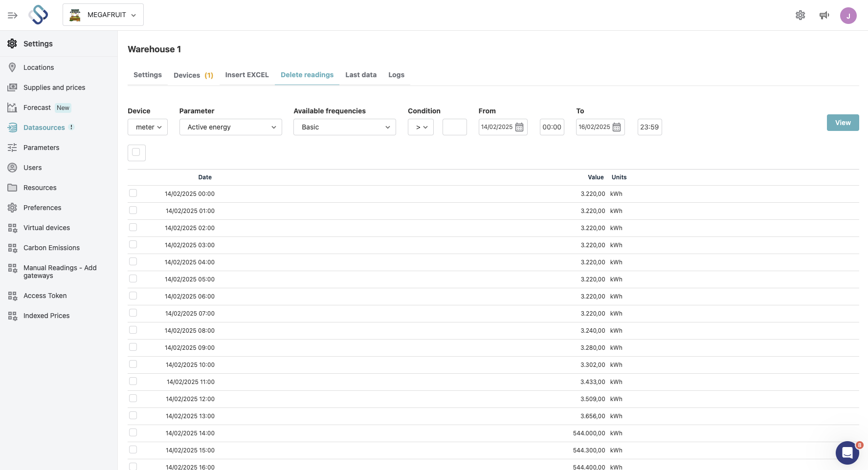Click the app logo in the header
The height and width of the screenshot is (470, 868).
click(38, 15)
